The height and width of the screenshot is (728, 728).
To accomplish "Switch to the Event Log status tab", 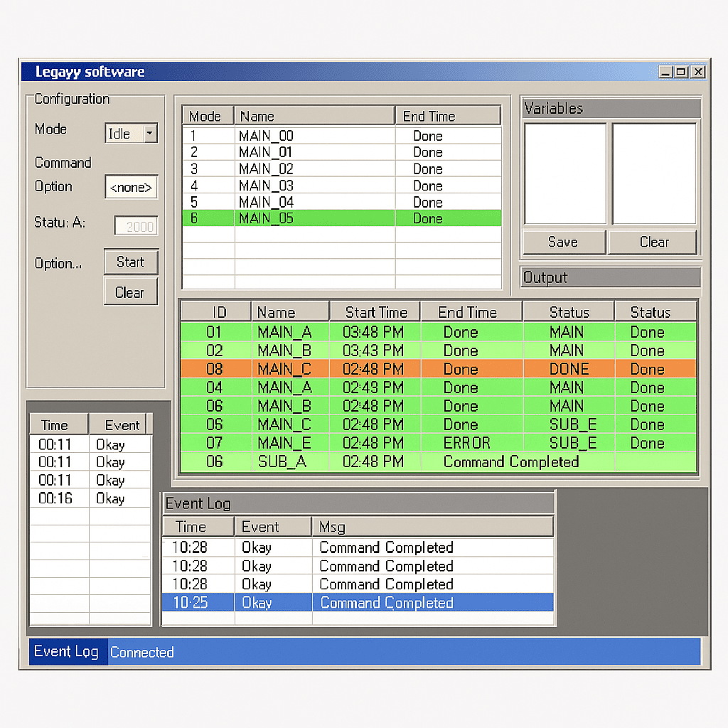I will pyautogui.click(x=68, y=651).
